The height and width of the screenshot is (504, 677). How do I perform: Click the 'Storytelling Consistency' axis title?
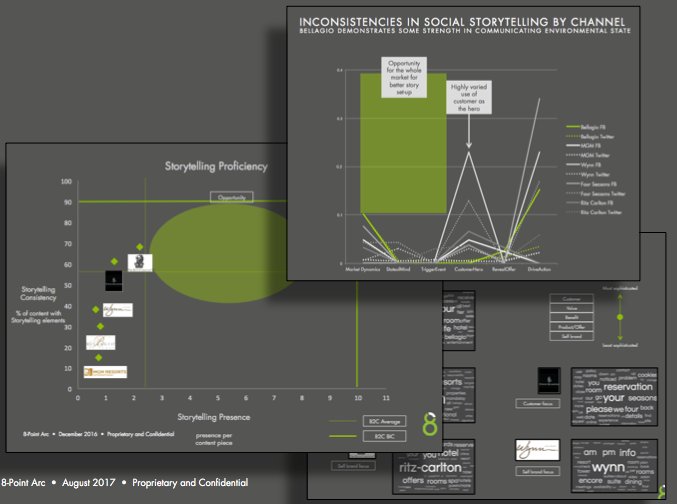(38, 293)
